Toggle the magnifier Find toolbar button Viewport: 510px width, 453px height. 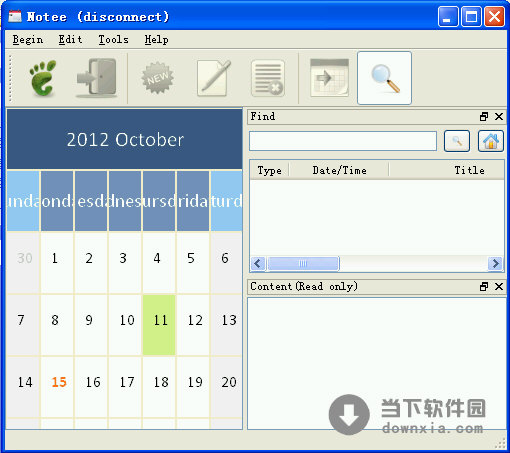click(384, 78)
